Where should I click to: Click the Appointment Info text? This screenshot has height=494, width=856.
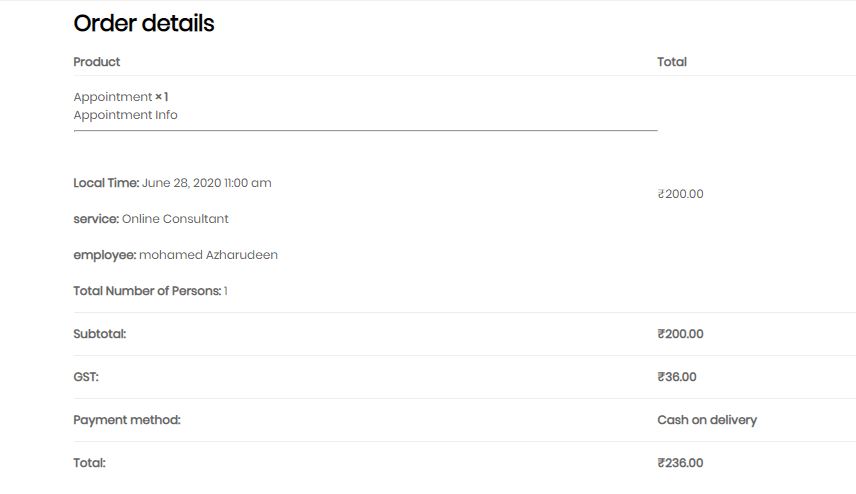pyautogui.click(x=125, y=115)
